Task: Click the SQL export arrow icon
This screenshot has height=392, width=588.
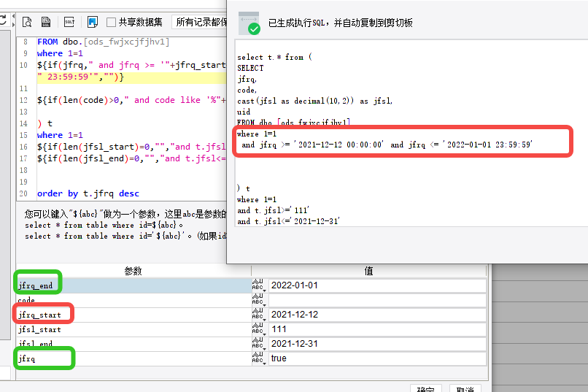Action: point(69,22)
